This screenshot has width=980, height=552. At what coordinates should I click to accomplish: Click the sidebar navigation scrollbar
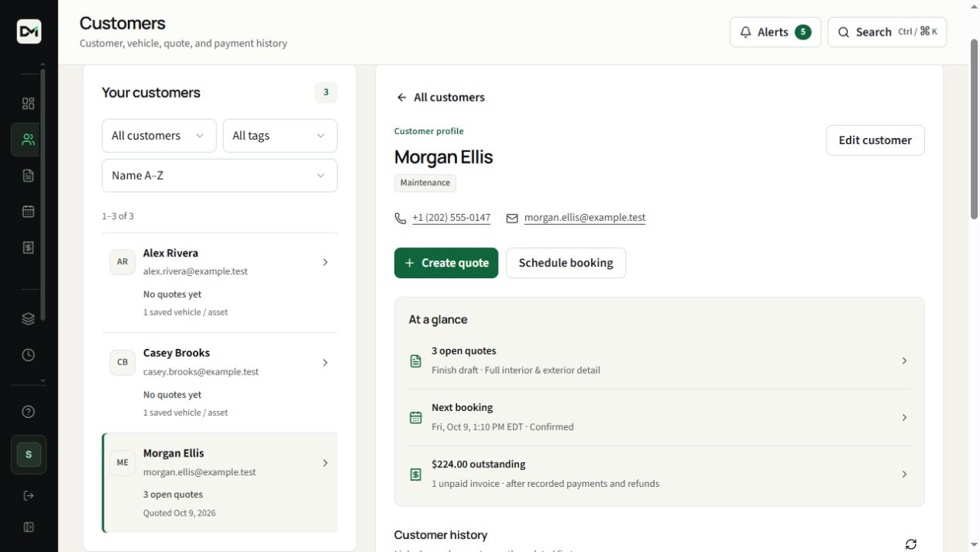(x=43, y=194)
